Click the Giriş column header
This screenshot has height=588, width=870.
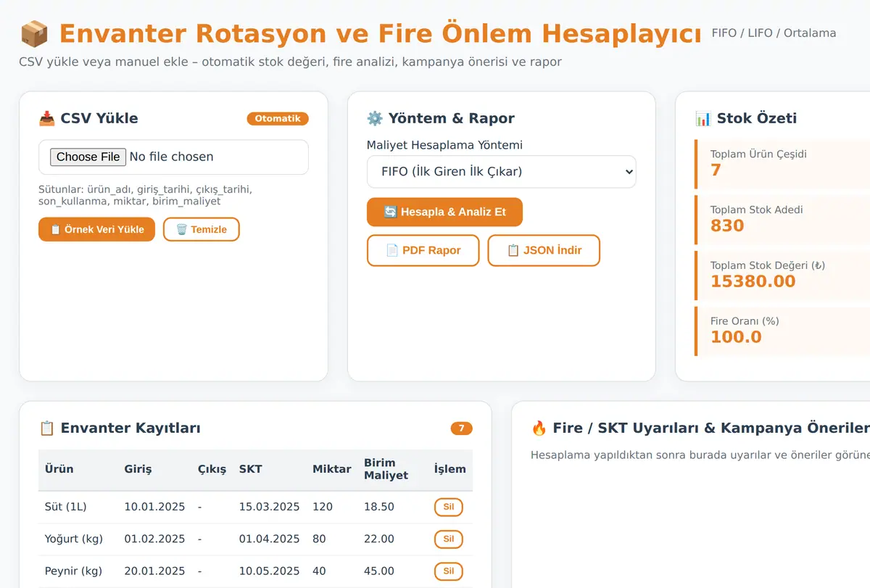pos(138,469)
